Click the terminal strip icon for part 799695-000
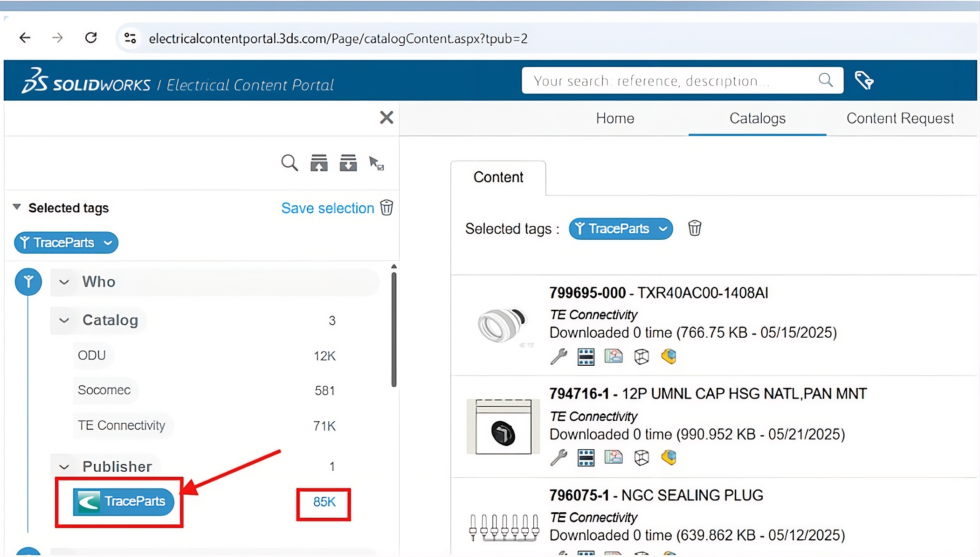This screenshot has height=557, width=980. (586, 357)
